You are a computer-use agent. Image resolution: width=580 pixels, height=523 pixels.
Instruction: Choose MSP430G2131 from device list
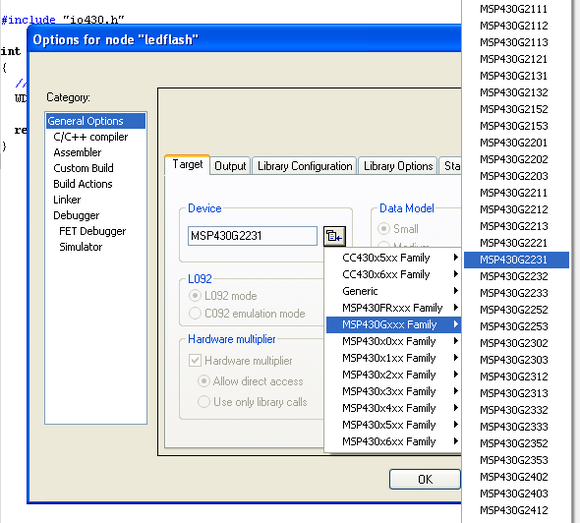coord(516,76)
